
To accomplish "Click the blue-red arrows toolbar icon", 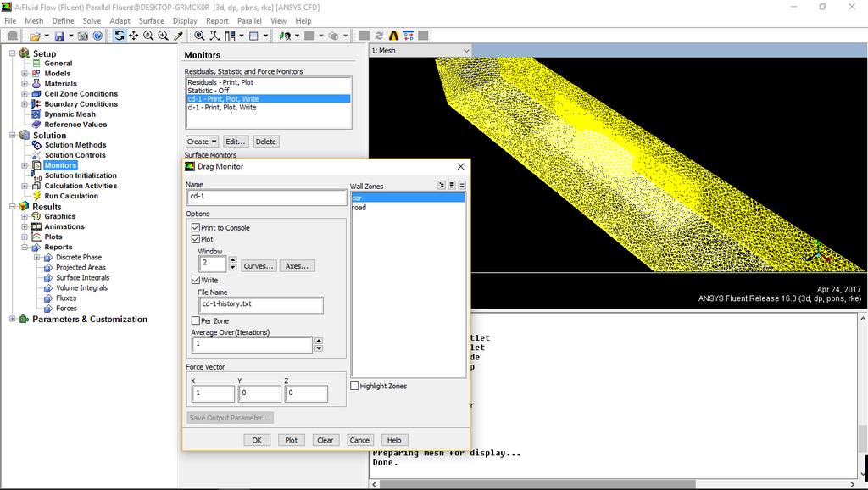I will coord(409,36).
